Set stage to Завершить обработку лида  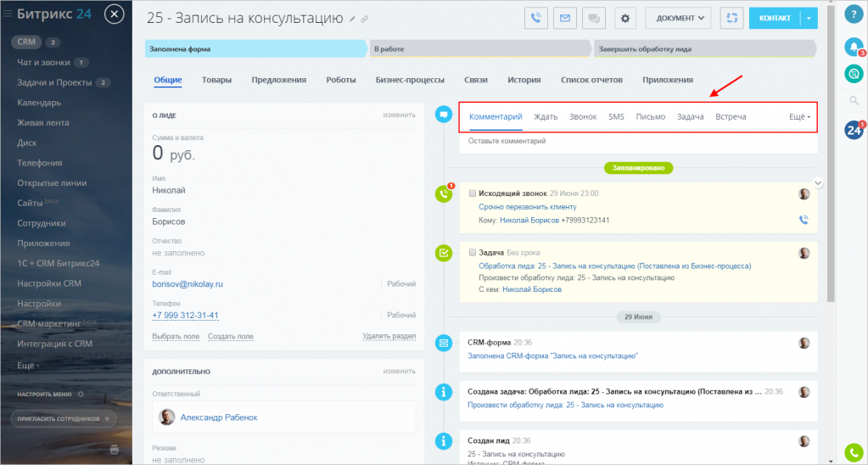tap(705, 48)
